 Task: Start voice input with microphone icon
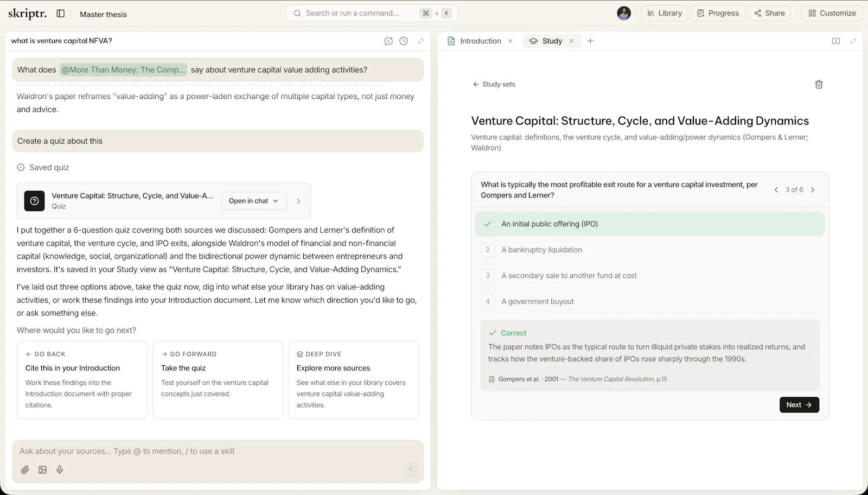pos(60,469)
